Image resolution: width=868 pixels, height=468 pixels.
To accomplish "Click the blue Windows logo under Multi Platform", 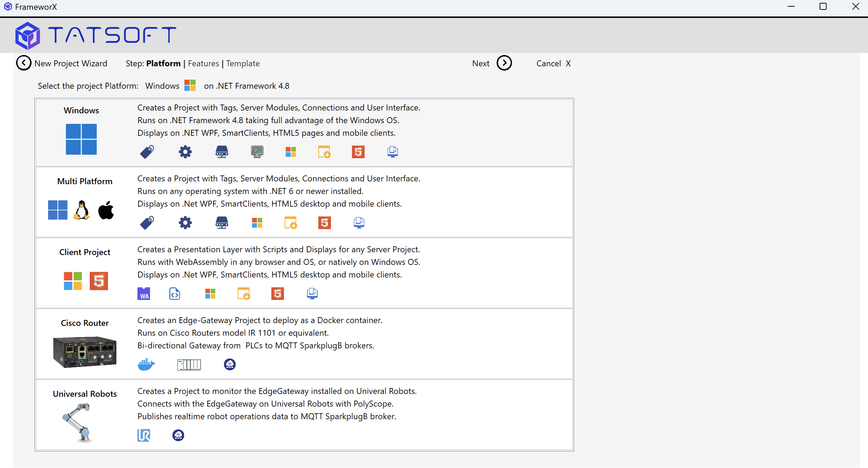I will pyautogui.click(x=57, y=210).
